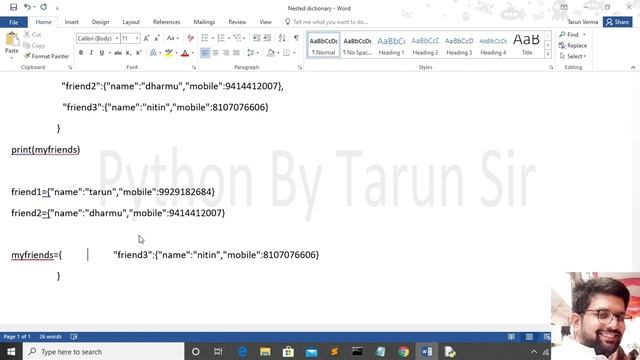Image resolution: width=640 pixels, height=360 pixels.
Task: Undo the last action
Action: point(27,7)
